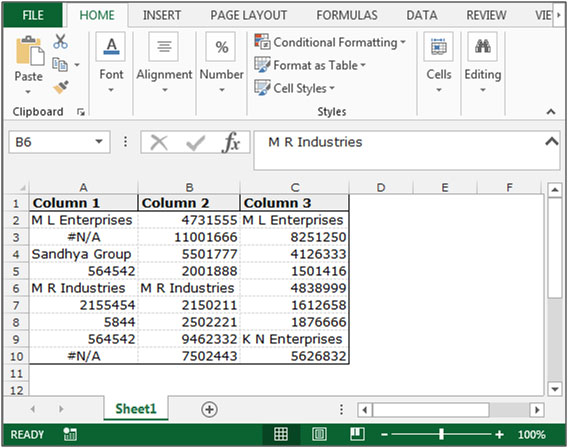569x448 pixels.
Task: Select column C header
Action: tap(295, 188)
